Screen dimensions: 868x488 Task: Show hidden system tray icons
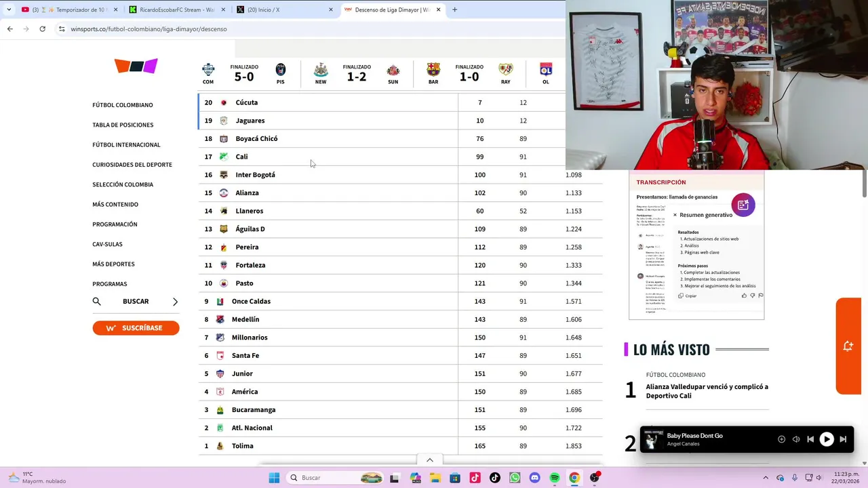click(x=766, y=478)
